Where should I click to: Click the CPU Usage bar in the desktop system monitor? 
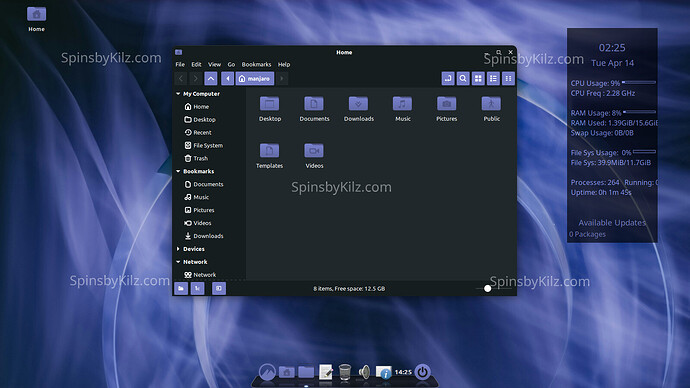pos(639,82)
